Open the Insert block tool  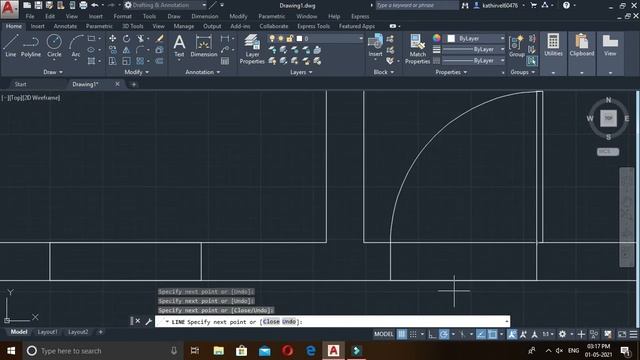point(375,46)
